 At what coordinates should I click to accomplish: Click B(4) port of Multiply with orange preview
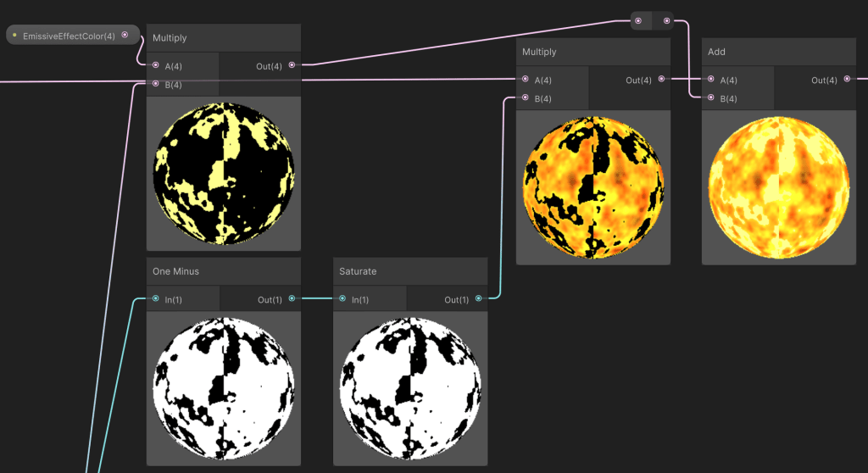pos(526,98)
